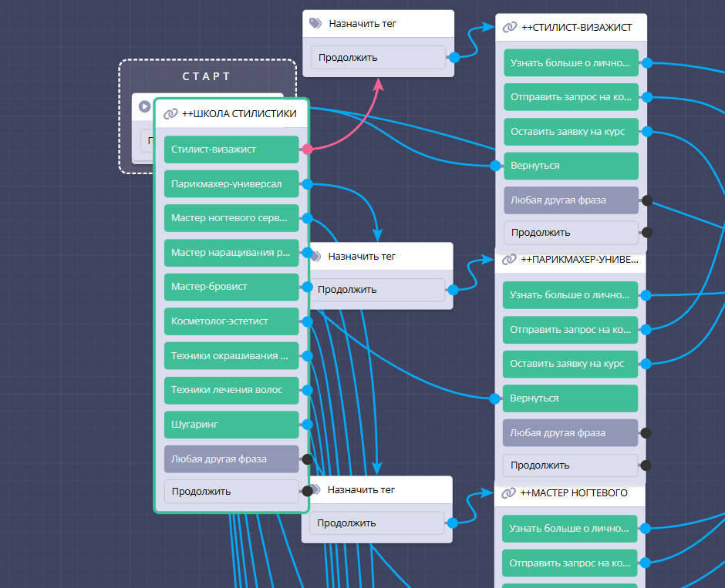Click the tag icon on topmost Назначить тег block
Viewport: 725px width, 588px height.
coord(315,23)
